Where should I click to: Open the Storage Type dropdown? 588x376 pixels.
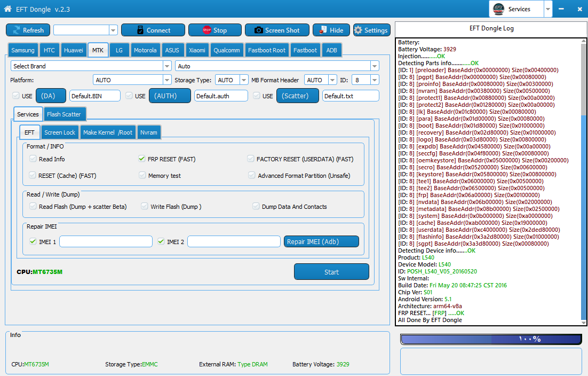tap(244, 80)
